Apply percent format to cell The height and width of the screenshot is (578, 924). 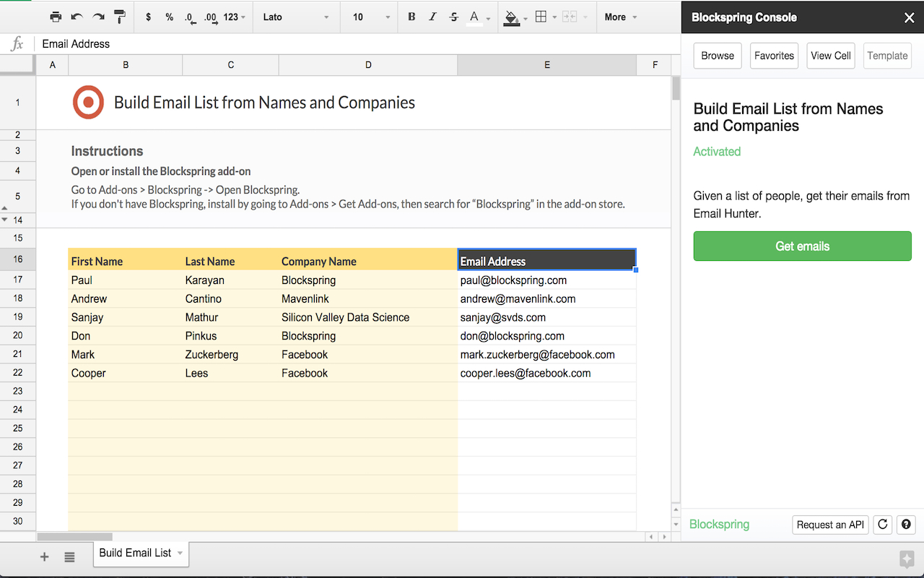(169, 17)
